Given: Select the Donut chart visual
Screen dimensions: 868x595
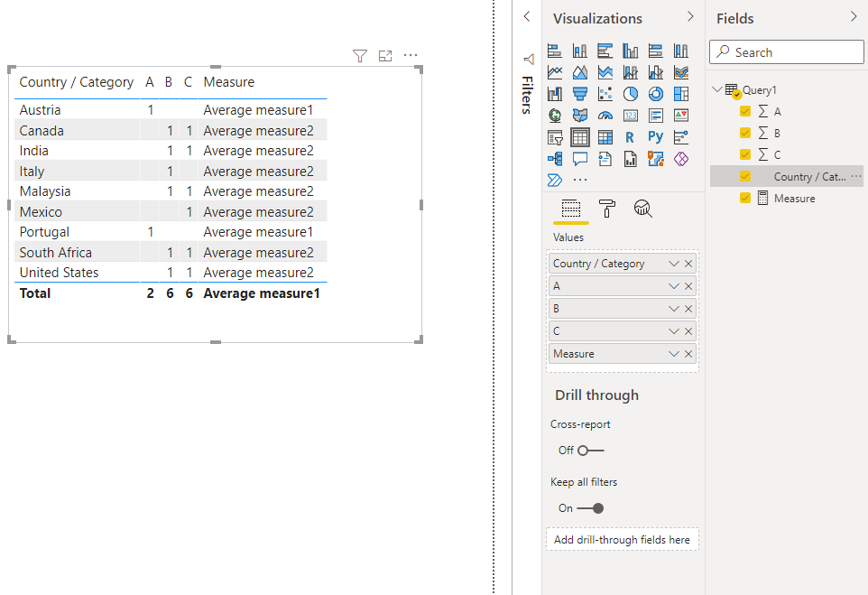Looking at the screenshot, I should point(656,94).
